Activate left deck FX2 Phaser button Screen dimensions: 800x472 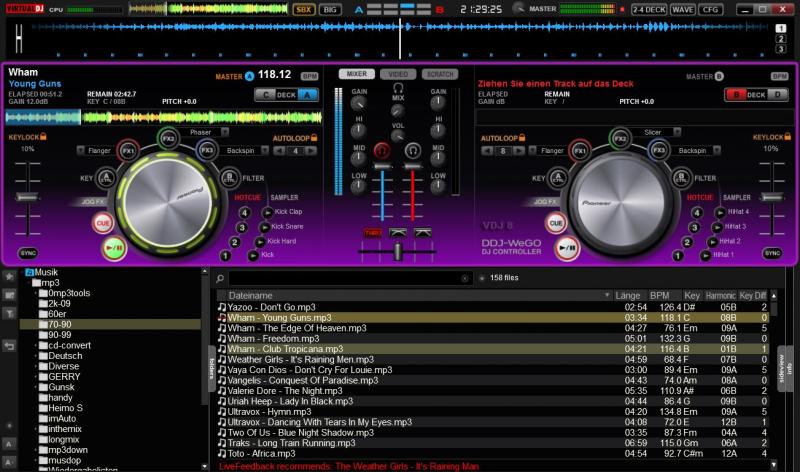point(168,138)
